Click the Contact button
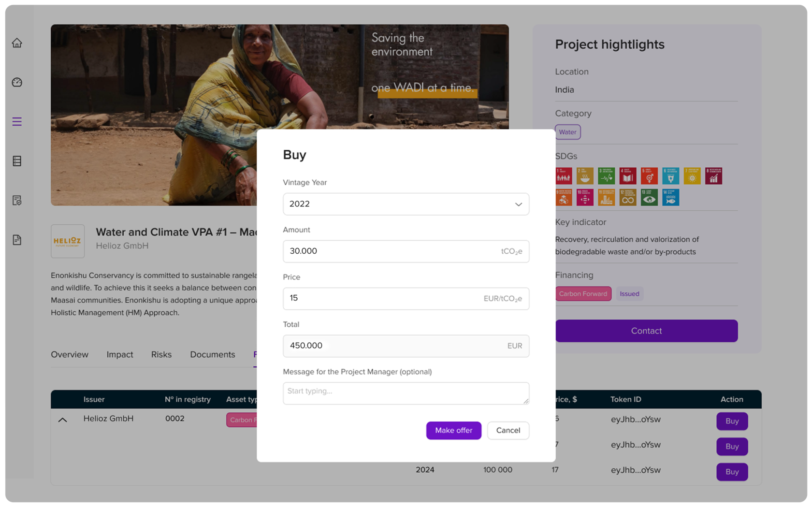 point(646,331)
